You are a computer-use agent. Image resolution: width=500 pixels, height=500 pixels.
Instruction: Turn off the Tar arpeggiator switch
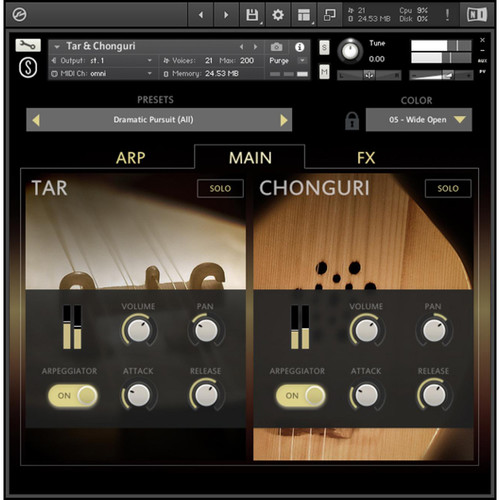[x=73, y=396]
